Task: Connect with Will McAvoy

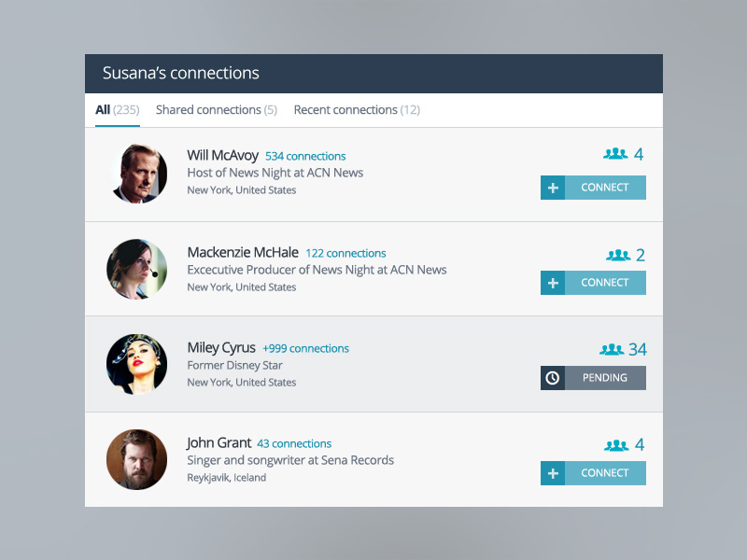Action: 593,188
